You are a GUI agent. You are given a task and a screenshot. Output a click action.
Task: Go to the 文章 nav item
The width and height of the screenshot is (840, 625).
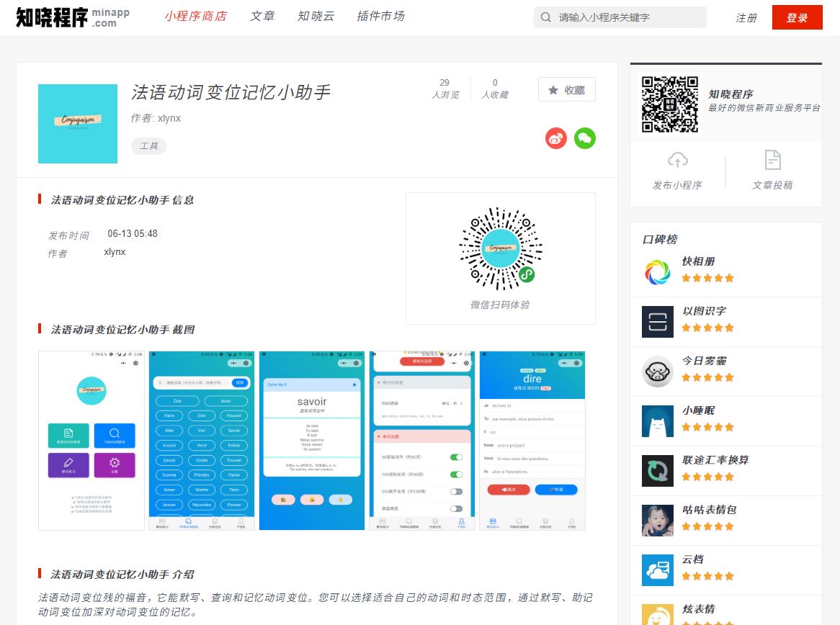click(x=262, y=17)
